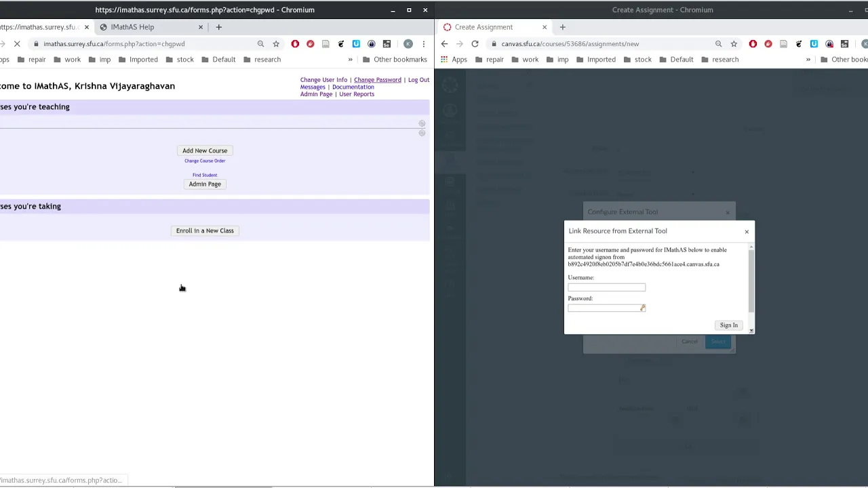Click the Opera red extension icon in Canvas window
The width and height of the screenshot is (868, 488).
[753, 44]
